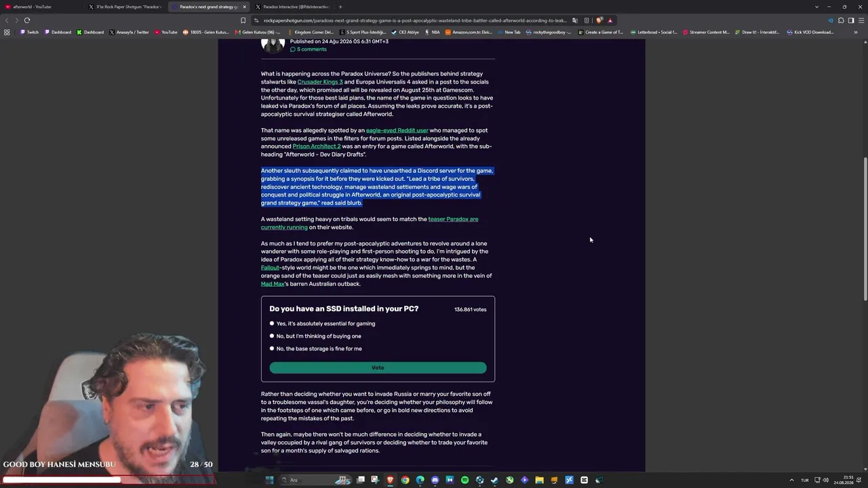The image size is (868, 488).
Task: Open the Windows Start button
Action: (x=269, y=480)
